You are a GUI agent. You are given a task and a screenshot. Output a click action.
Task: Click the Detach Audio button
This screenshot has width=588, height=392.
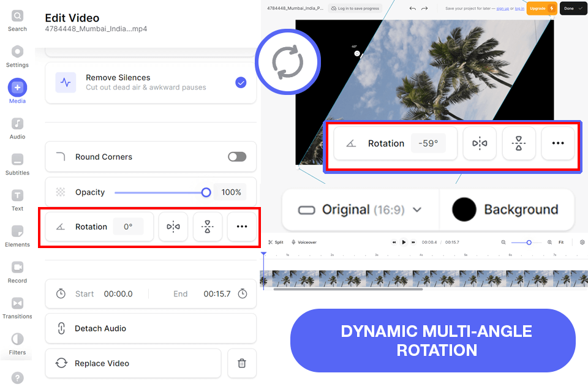point(151,328)
